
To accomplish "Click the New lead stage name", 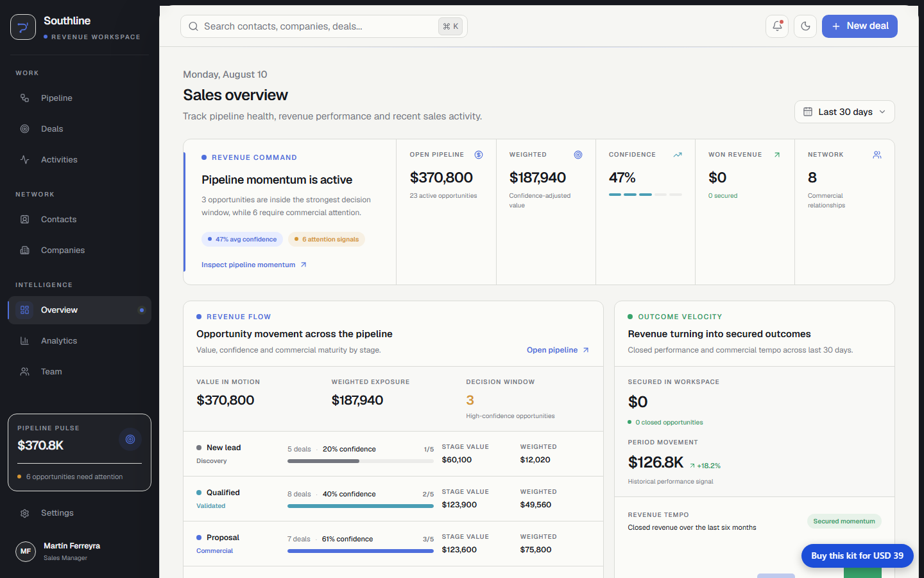I will click(x=223, y=448).
